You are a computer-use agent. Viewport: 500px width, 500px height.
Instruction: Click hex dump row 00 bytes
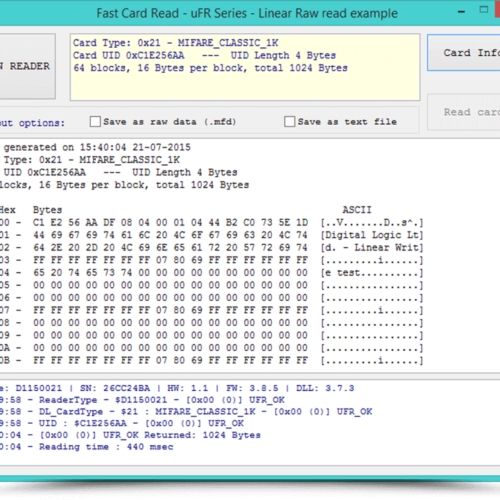click(x=170, y=222)
